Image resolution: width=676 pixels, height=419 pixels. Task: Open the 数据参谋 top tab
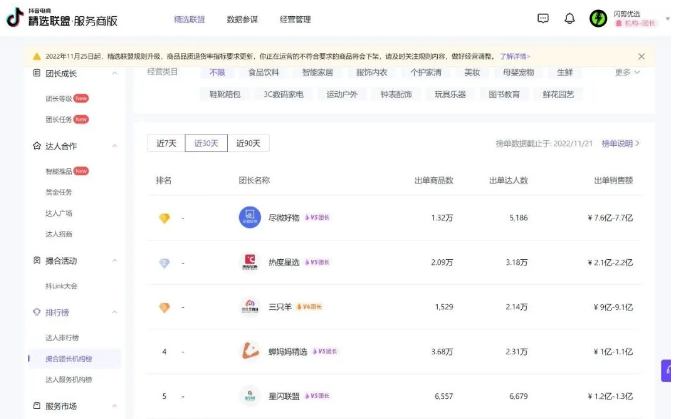[x=242, y=19]
